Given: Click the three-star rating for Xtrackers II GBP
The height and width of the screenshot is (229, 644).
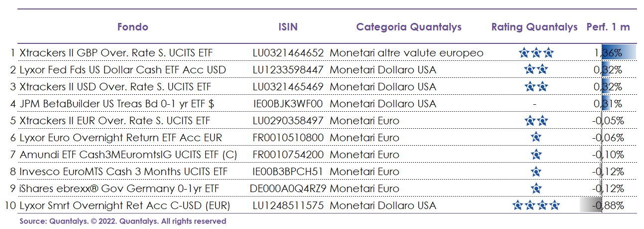Looking at the screenshot, I should (x=536, y=52).
